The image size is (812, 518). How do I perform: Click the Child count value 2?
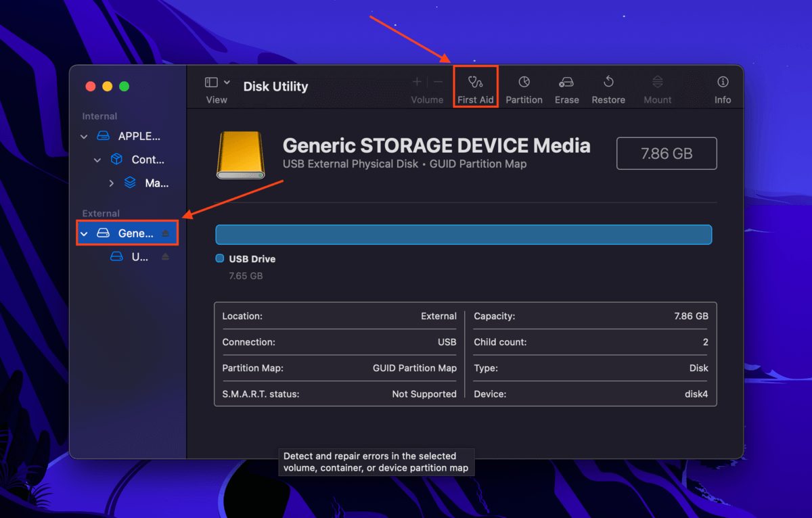coord(706,342)
